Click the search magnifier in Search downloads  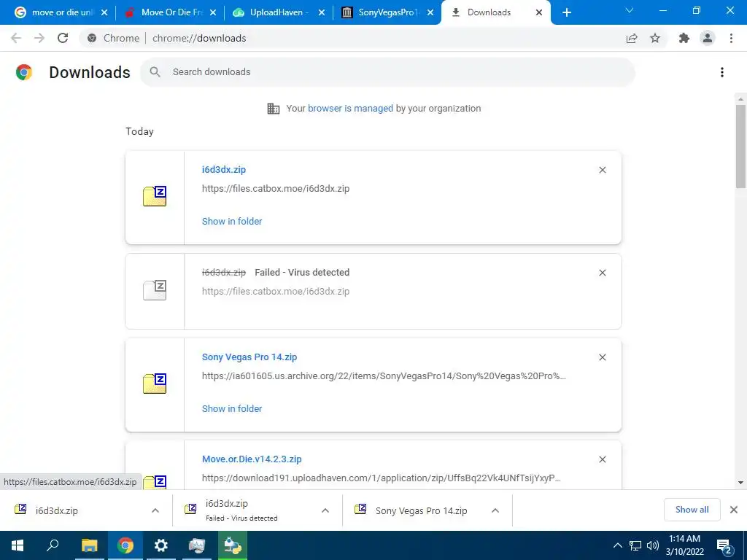[155, 72]
